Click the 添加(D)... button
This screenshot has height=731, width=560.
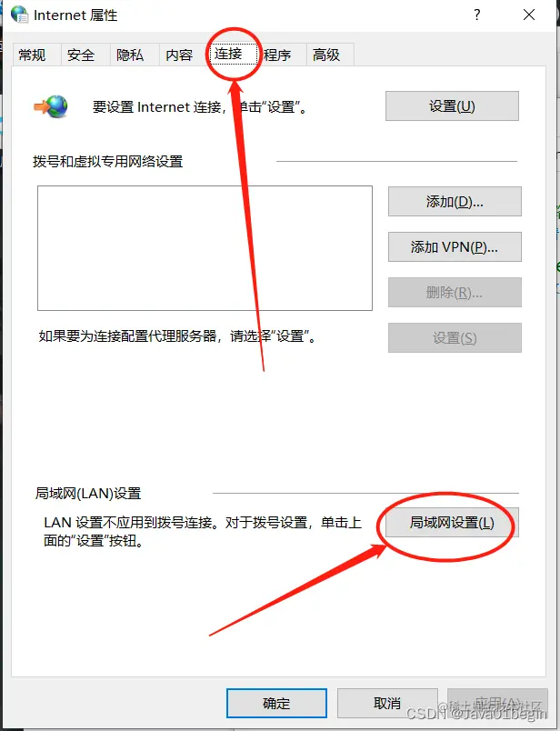(455, 202)
